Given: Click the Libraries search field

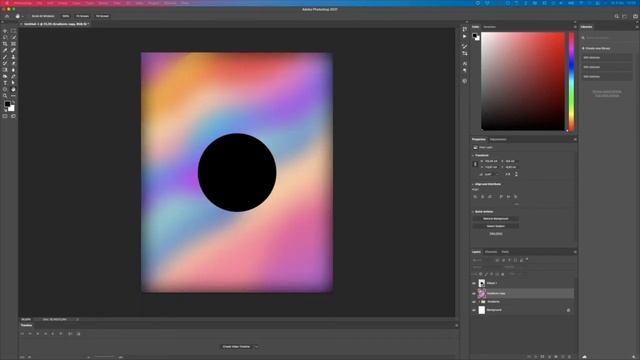Looking at the screenshot, I should [607, 38].
